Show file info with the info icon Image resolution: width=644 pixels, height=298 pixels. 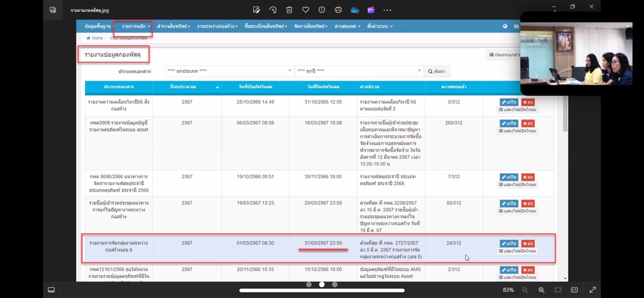click(322, 10)
